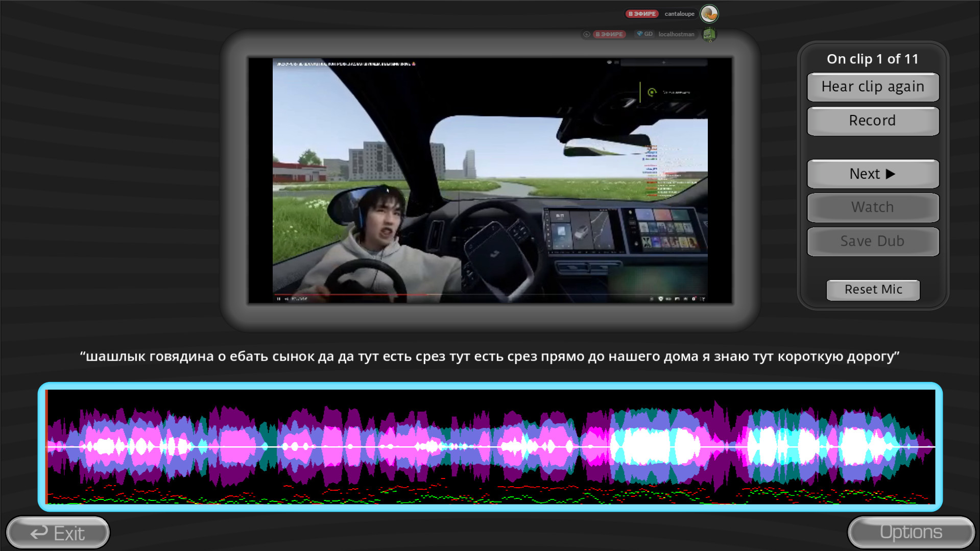Image resolution: width=980 pixels, height=551 pixels.
Task: Go to the Next clip
Action: 873,174
